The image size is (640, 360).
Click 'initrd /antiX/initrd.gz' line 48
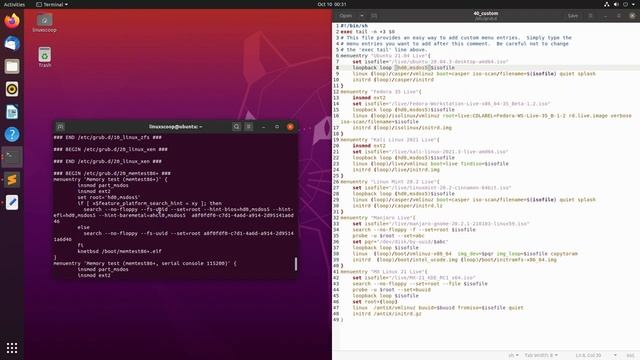[x=387, y=313]
